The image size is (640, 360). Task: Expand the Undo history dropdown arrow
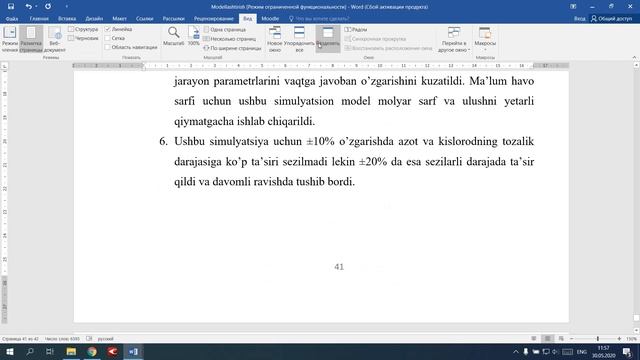[36, 7]
